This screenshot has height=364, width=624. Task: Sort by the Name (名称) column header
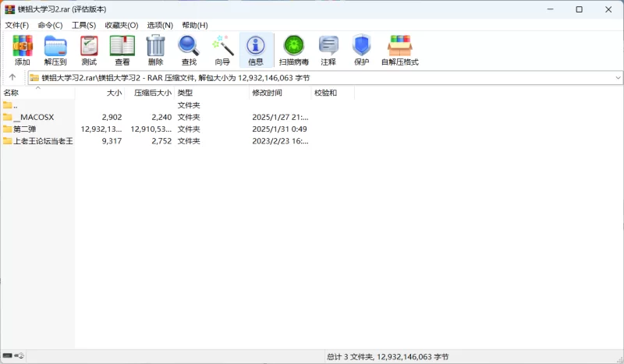pyautogui.click(x=12, y=93)
